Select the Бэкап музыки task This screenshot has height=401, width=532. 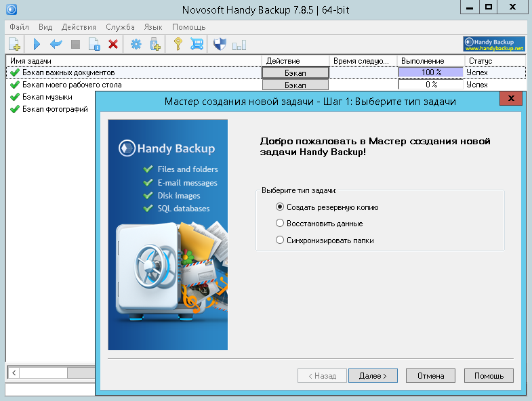pos(47,97)
